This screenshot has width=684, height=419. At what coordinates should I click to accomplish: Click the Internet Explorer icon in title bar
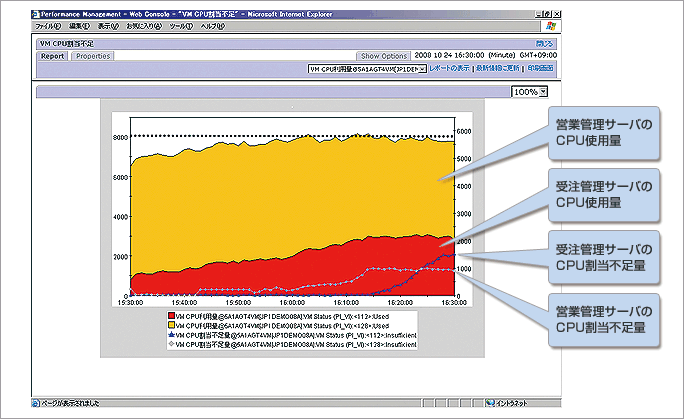(x=35, y=14)
